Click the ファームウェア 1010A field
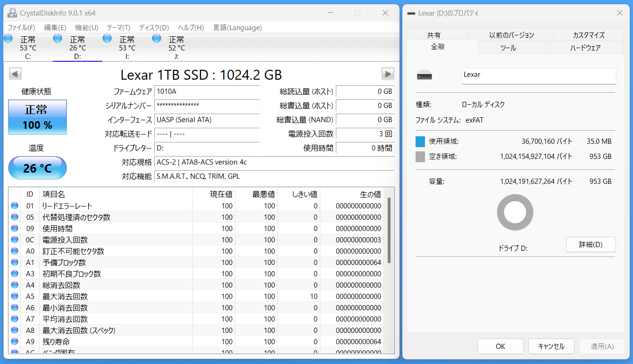Screen dimensions: 633x364 pyautogui.click(x=207, y=91)
